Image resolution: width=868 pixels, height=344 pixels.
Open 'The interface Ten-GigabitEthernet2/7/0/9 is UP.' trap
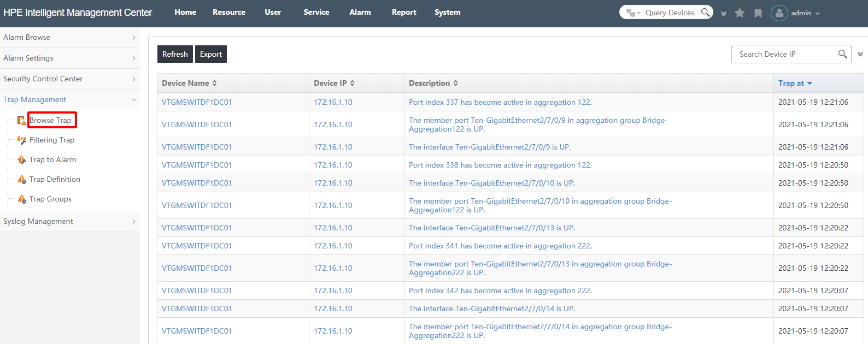click(x=490, y=147)
